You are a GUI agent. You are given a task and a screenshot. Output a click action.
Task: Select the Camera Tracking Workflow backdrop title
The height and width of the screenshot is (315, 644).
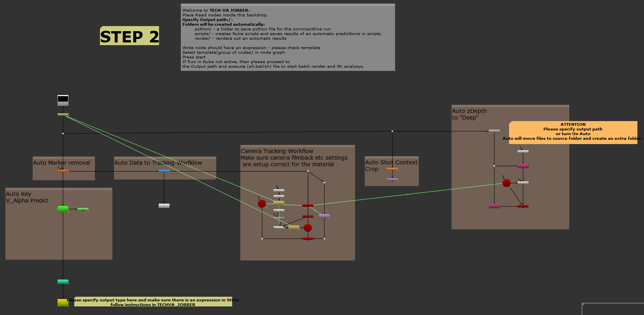coord(277,151)
